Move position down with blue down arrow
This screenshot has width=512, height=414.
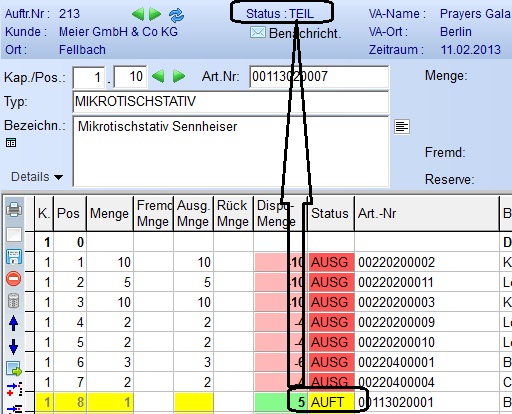coord(13,346)
